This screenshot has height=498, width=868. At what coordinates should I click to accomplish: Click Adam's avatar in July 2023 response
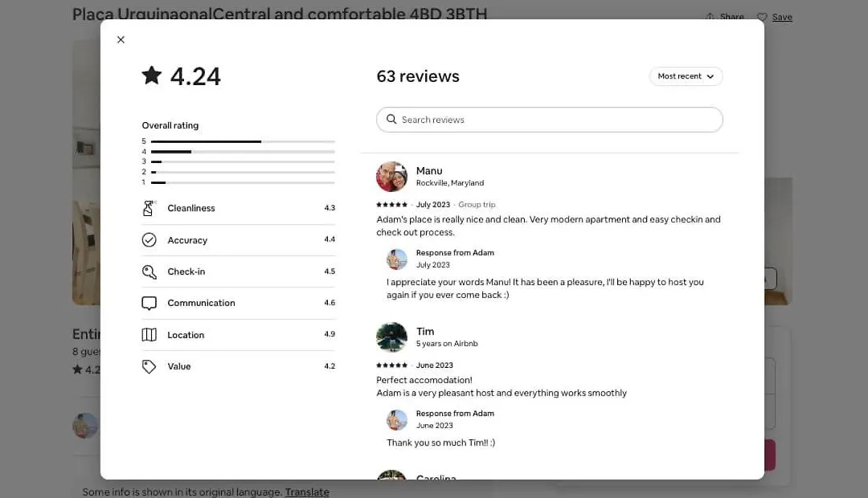tap(397, 259)
